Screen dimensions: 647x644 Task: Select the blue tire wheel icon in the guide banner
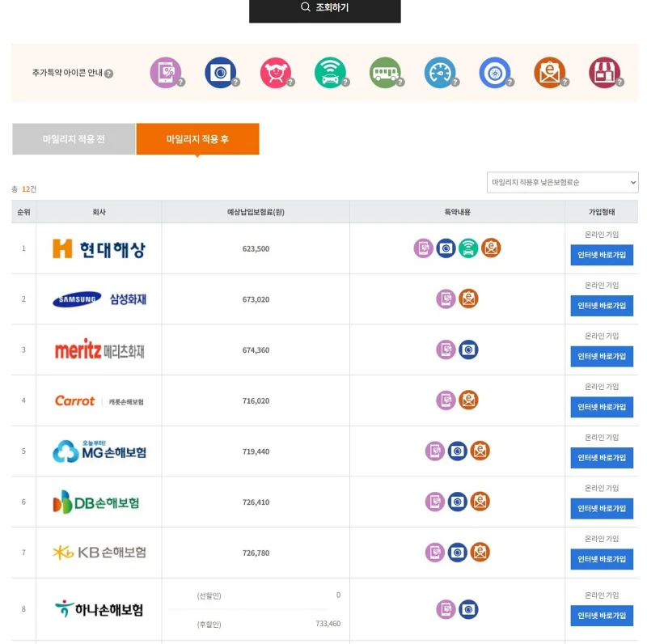[x=495, y=72]
